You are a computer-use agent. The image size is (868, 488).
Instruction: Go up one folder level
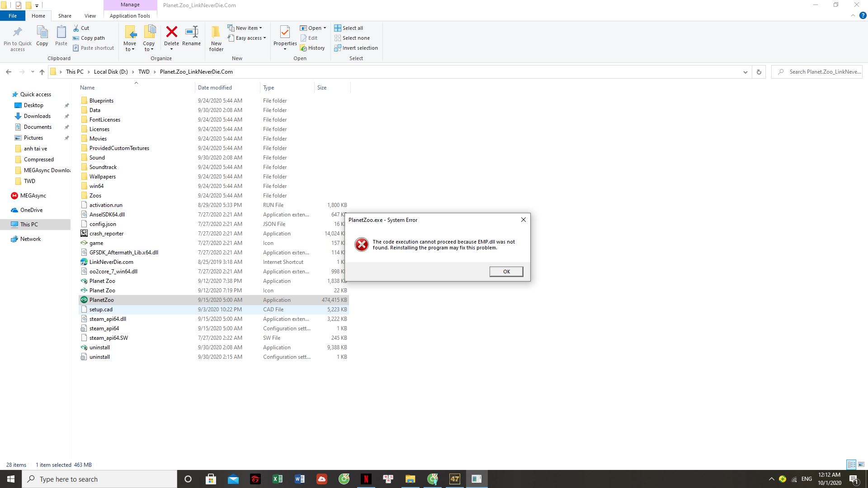tap(42, 72)
